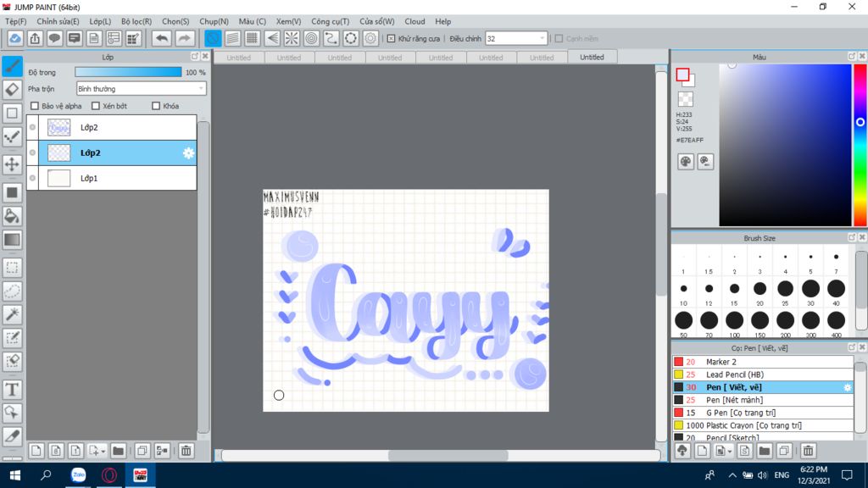Screen dimensions: 868x488
Task: Open Windows Start menu
Action: [x=15, y=475]
